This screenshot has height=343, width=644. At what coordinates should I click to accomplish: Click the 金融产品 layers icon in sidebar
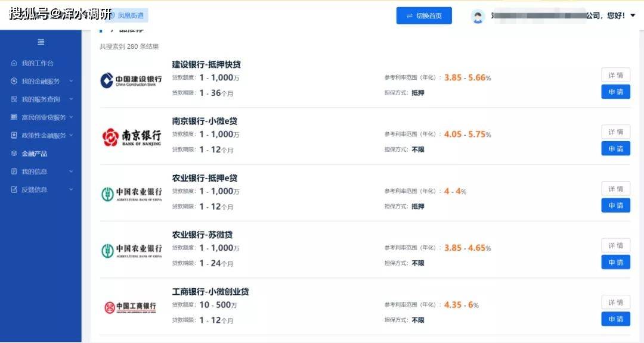14,154
